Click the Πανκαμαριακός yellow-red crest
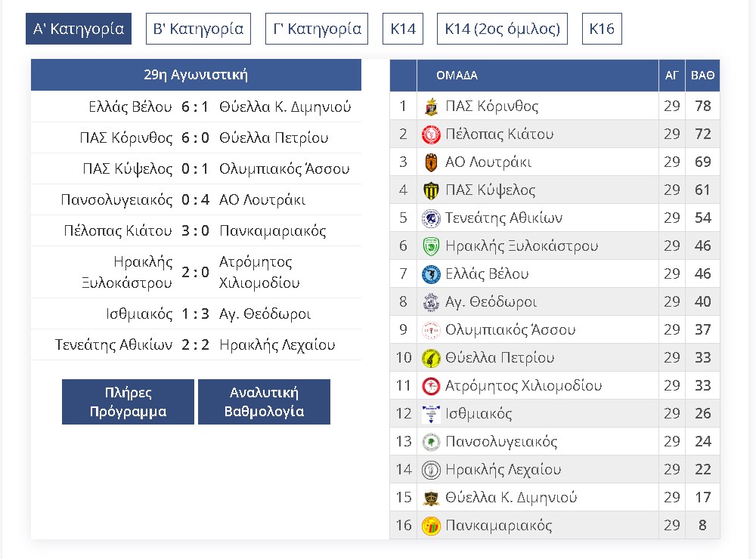The image size is (756, 559). 431,526
